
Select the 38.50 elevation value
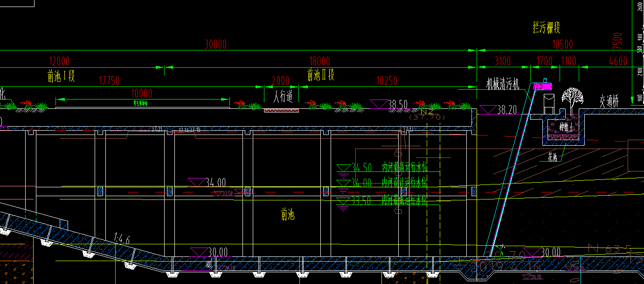[398, 104]
